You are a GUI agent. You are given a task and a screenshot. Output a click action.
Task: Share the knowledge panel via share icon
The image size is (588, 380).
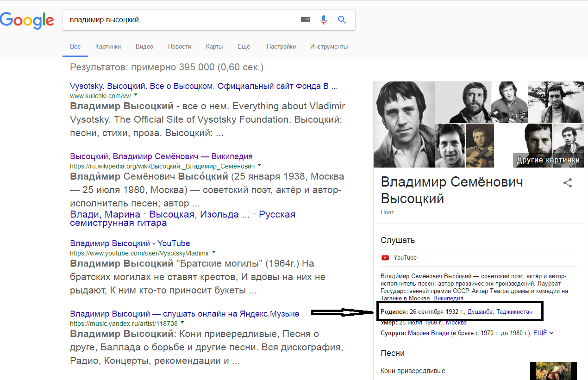568,182
